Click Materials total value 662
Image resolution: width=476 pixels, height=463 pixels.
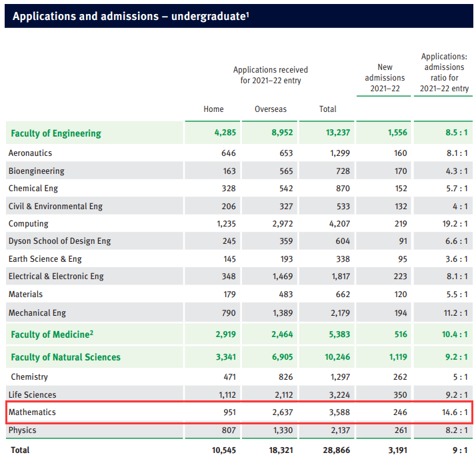click(343, 294)
